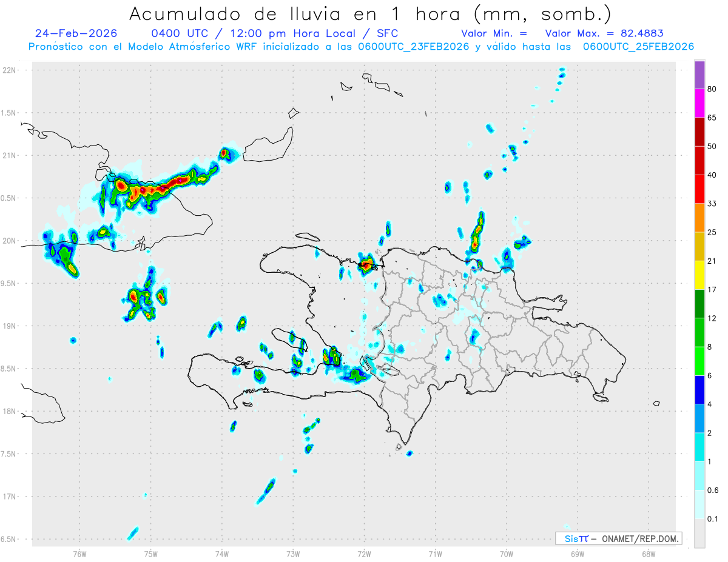Pick the blue swatch between 4 and 6
This screenshot has width=728, height=562.
[x=699, y=390]
